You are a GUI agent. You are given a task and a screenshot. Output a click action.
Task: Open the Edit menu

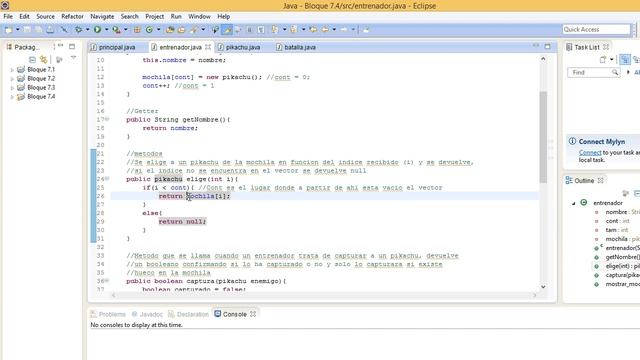tap(24, 16)
